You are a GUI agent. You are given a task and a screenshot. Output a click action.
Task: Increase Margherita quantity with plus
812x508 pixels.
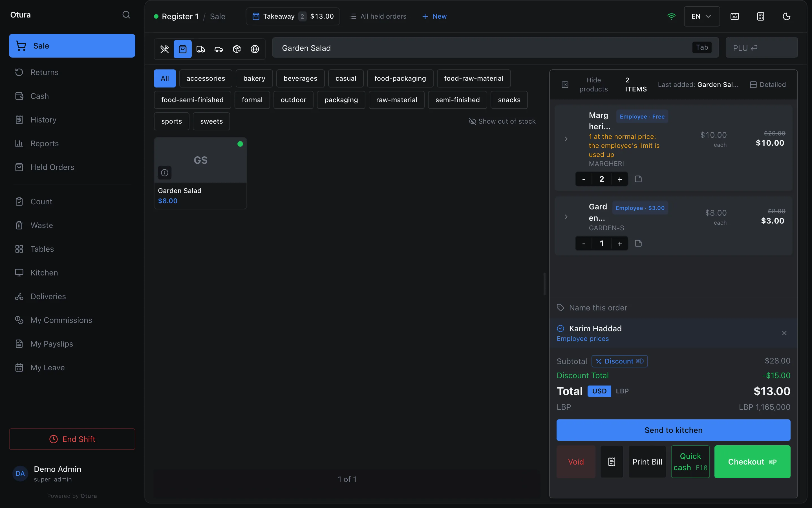point(620,179)
